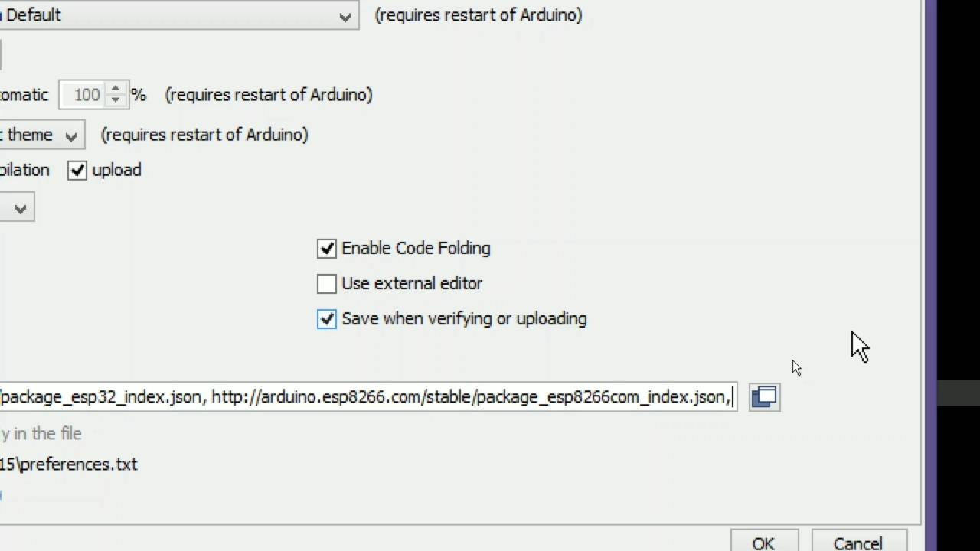The image size is (980, 551).
Task: Open the Additional Boards Manager URLs editor window icon
Action: 764,396
